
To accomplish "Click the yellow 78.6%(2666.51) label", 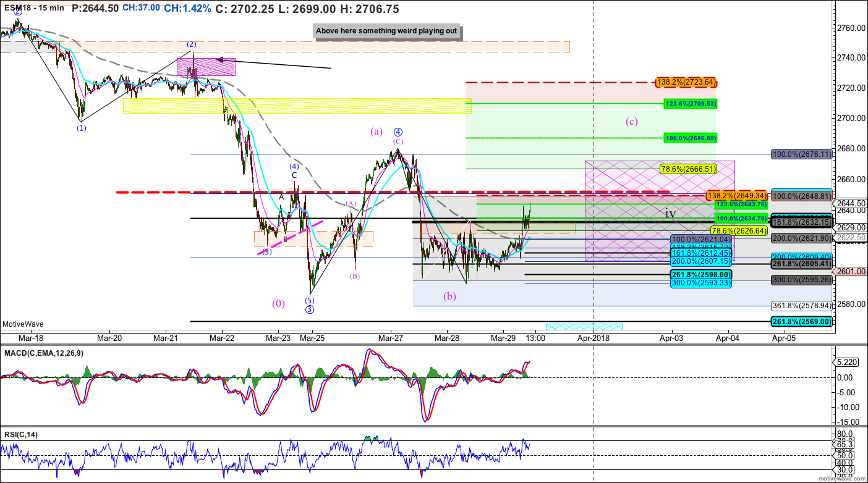I will coord(688,169).
